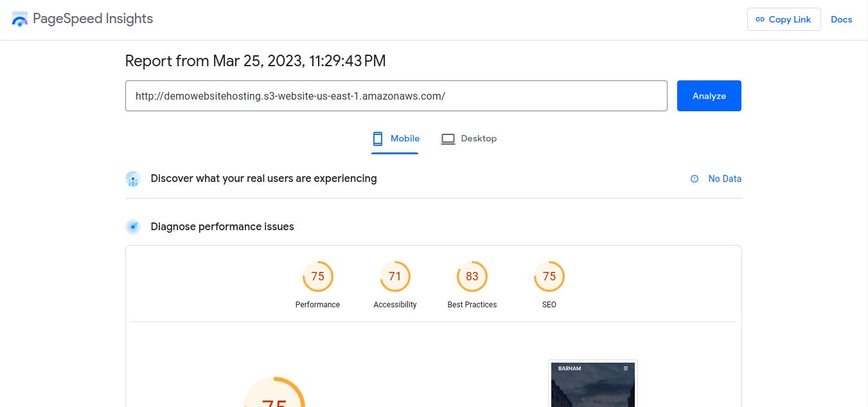The image size is (868, 407).
Task: Click the SEO label
Action: 549,305
